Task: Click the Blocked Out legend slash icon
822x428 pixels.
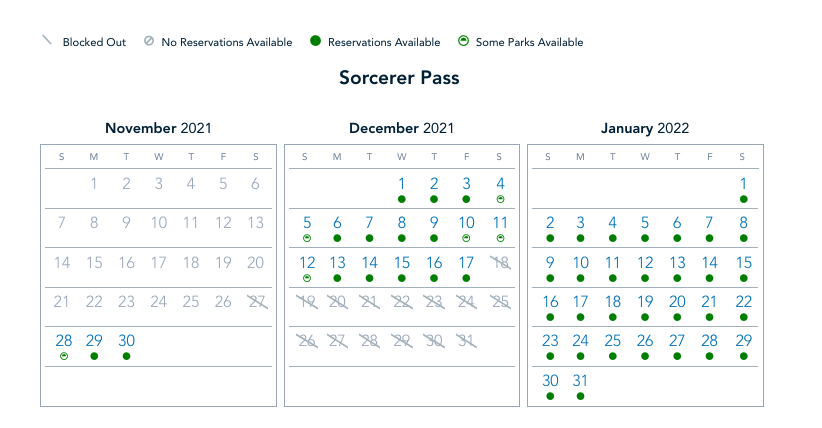Action: coord(46,42)
